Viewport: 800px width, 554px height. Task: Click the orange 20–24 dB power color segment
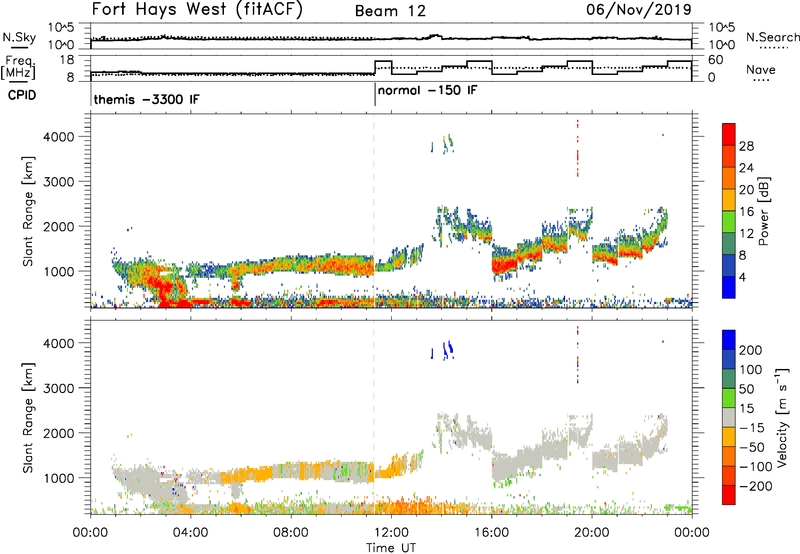pyautogui.click(x=729, y=179)
